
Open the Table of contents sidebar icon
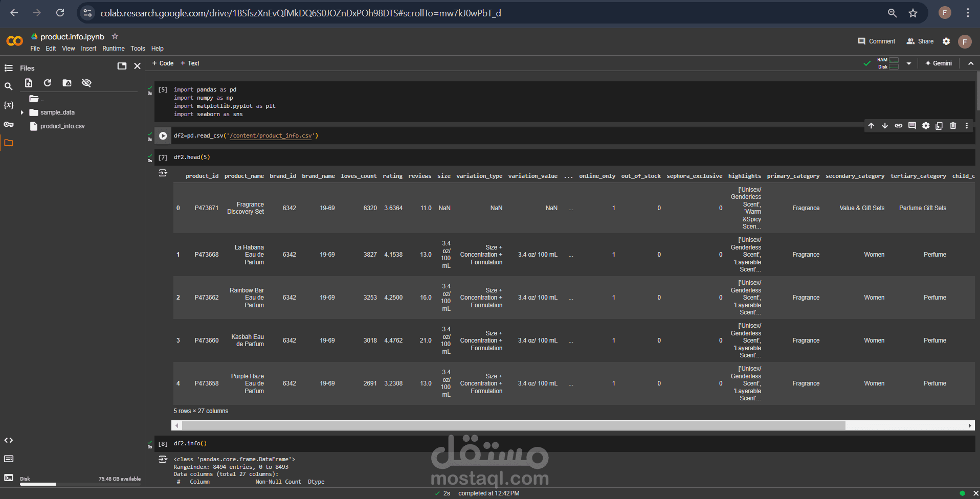[x=9, y=68]
